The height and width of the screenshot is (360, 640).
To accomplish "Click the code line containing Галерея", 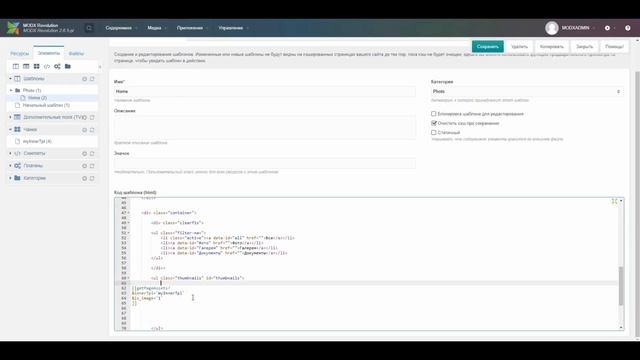I will [219, 248].
